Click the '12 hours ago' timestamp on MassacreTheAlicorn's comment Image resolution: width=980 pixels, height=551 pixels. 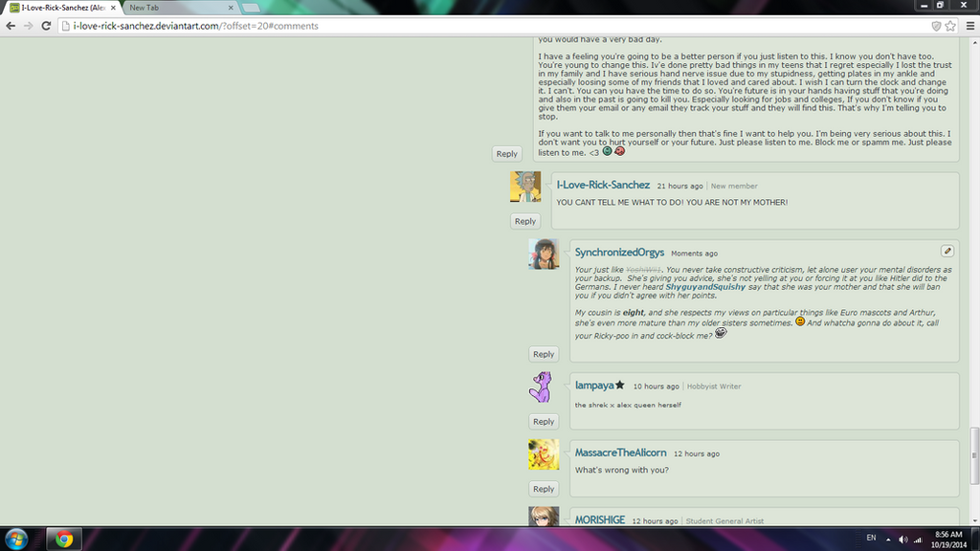coord(697,454)
